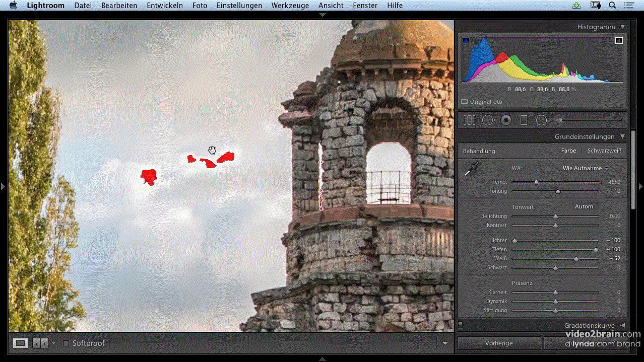Open Before/After view options arrow
644x362 pixels.
(53, 343)
